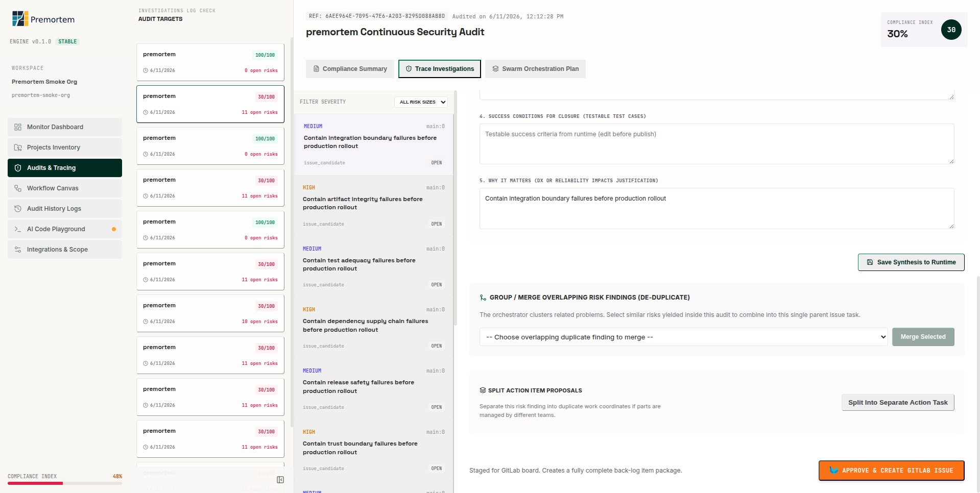980x493 pixels.
Task: Open Monitor Dashboard from sidebar
Action: [65, 127]
